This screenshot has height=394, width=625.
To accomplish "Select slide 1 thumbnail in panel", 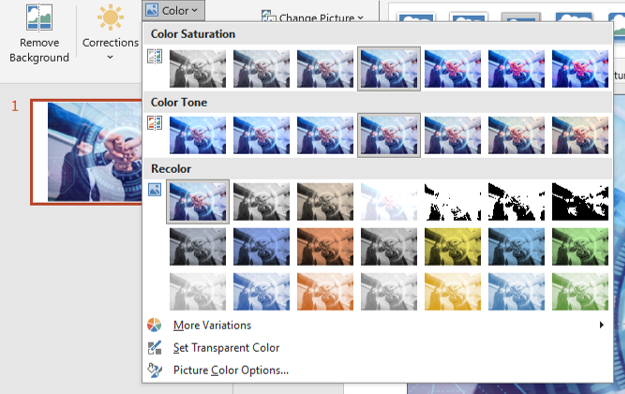I will point(86,152).
